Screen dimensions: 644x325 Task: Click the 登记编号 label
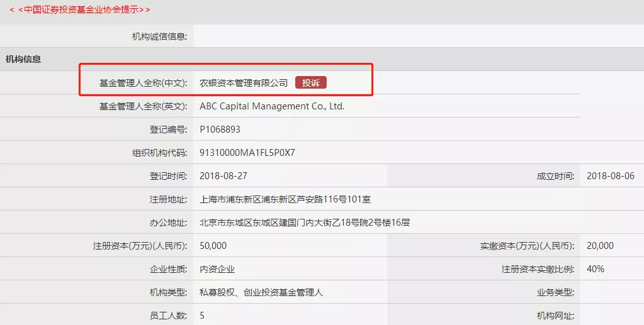pyautogui.click(x=168, y=129)
